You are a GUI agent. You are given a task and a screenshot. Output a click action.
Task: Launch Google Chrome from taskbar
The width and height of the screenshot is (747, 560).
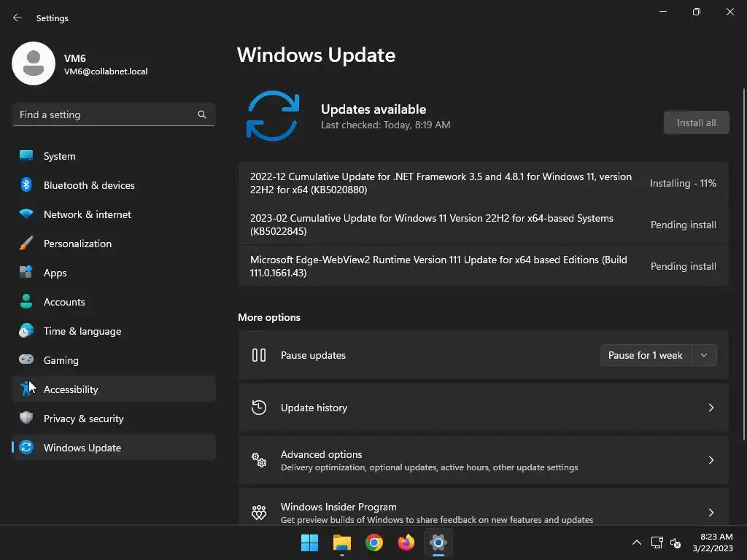click(374, 542)
